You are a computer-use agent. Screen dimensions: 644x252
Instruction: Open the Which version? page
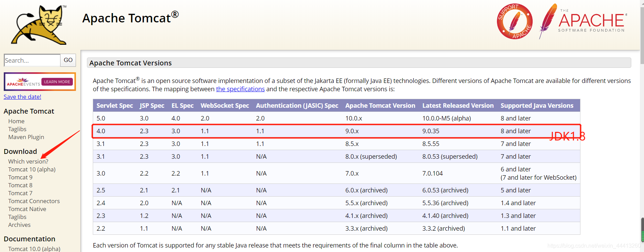pos(28,161)
